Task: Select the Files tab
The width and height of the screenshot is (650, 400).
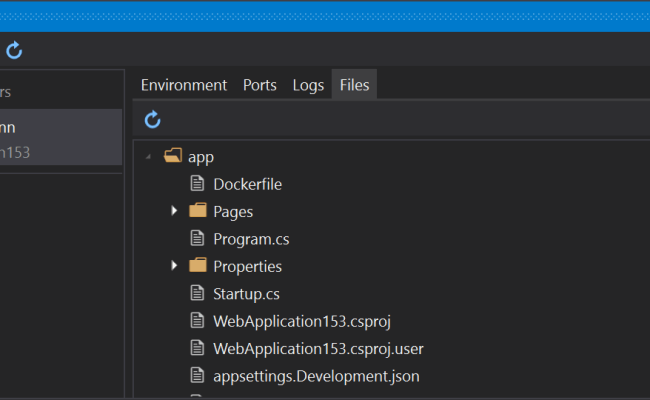Action: tap(354, 85)
